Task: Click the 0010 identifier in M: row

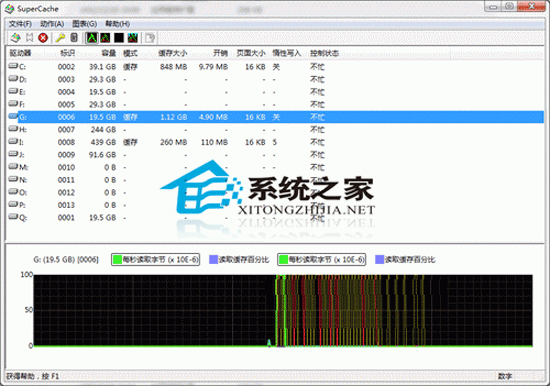Action: (66, 167)
